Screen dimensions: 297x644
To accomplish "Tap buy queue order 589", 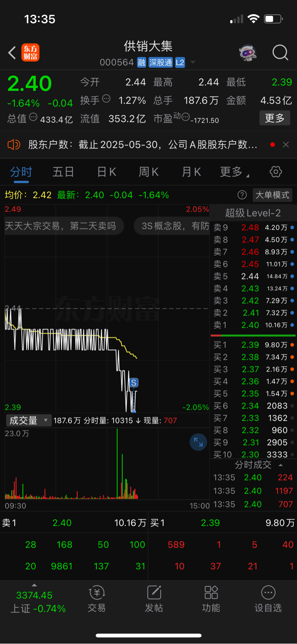I will 176,544.
